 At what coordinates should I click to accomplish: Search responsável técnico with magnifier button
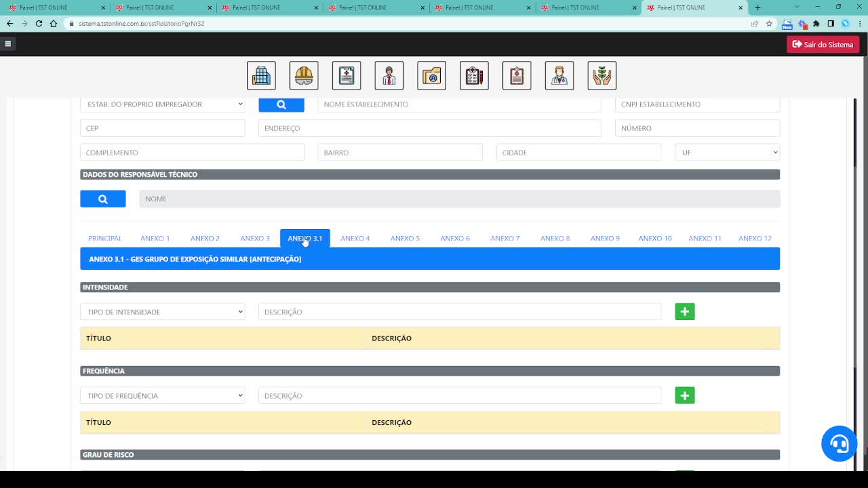point(103,199)
